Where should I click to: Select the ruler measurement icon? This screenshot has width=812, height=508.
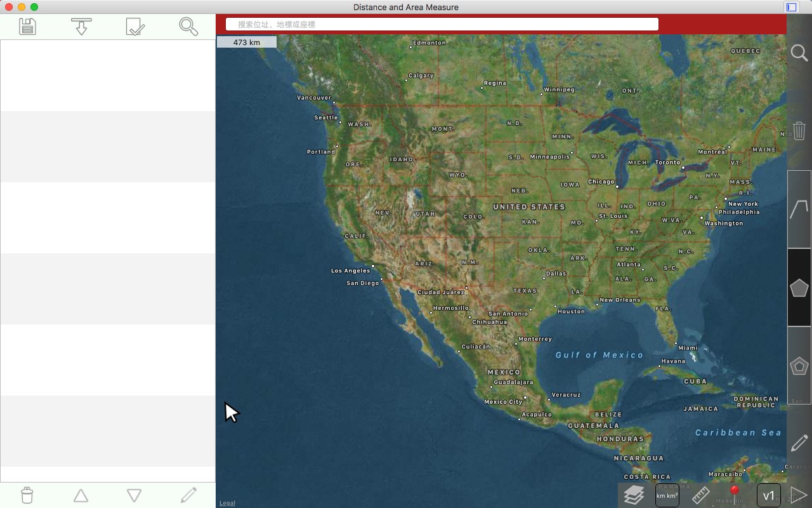[x=700, y=495]
